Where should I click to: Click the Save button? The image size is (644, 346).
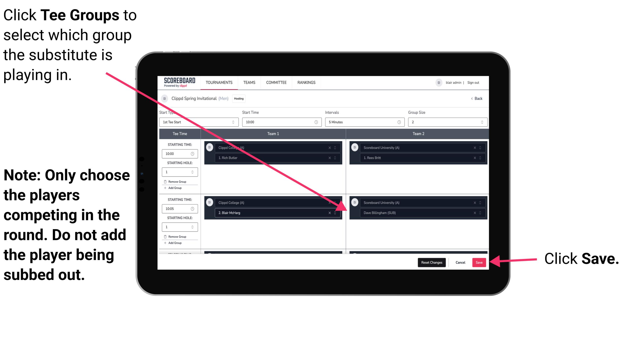[x=479, y=263]
